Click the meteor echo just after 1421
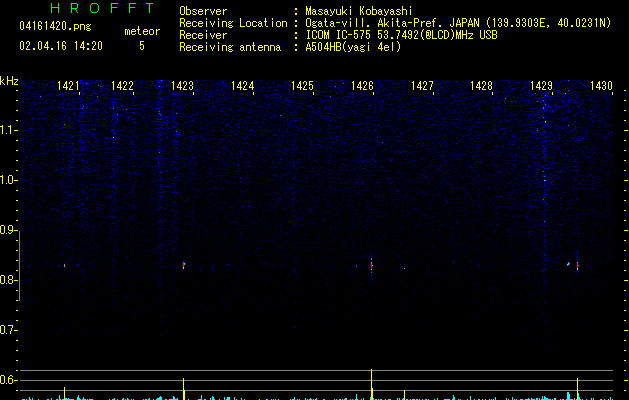The width and height of the screenshot is (629, 400). click(64, 265)
